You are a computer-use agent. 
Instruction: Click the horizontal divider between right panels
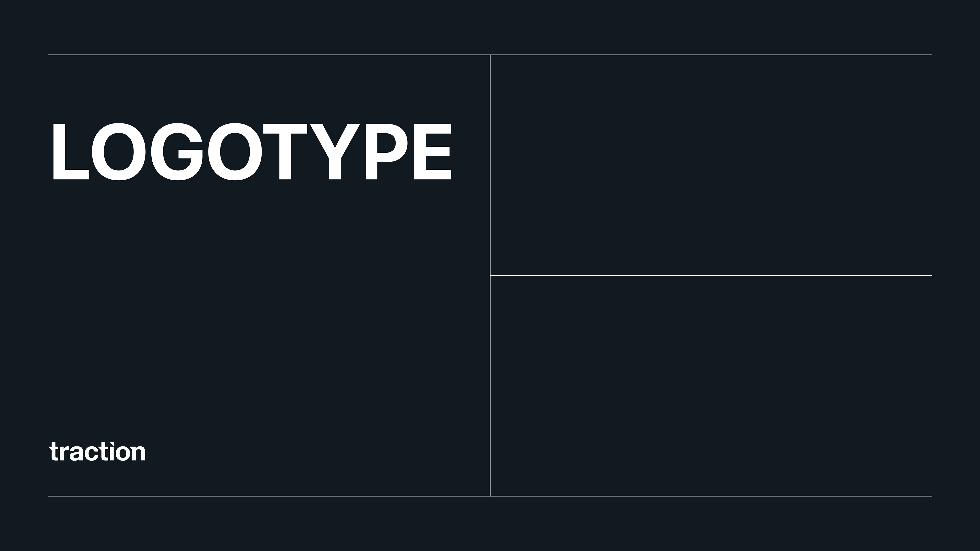[711, 275]
